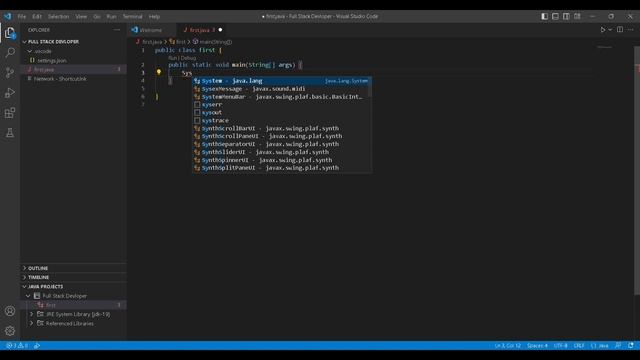Image resolution: width=640 pixels, height=360 pixels.
Task: Open the Extensions view
Action: 10,113
